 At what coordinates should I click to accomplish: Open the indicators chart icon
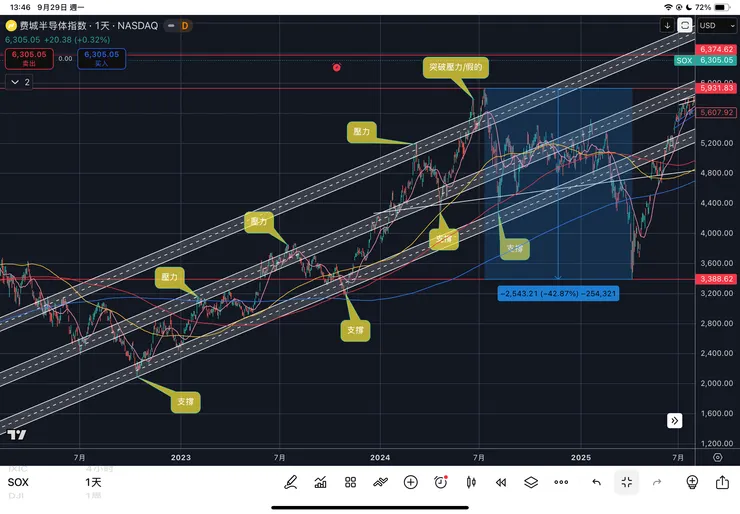pyautogui.click(x=320, y=482)
